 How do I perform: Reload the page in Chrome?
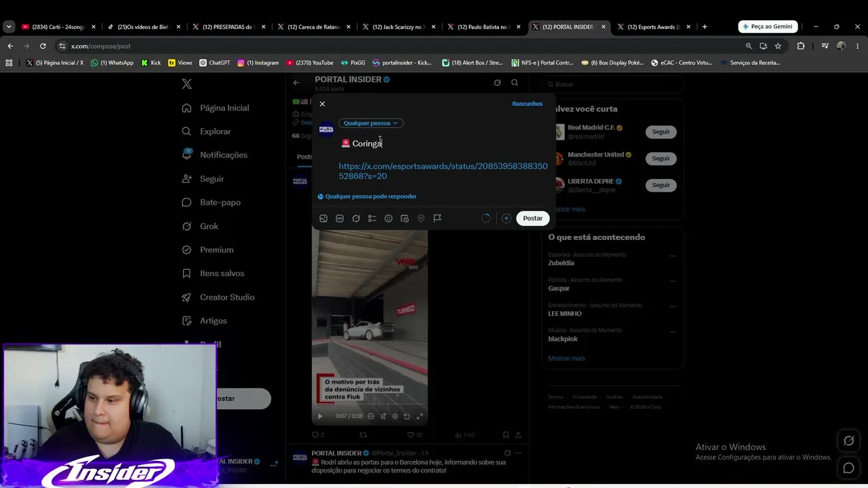tap(43, 46)
